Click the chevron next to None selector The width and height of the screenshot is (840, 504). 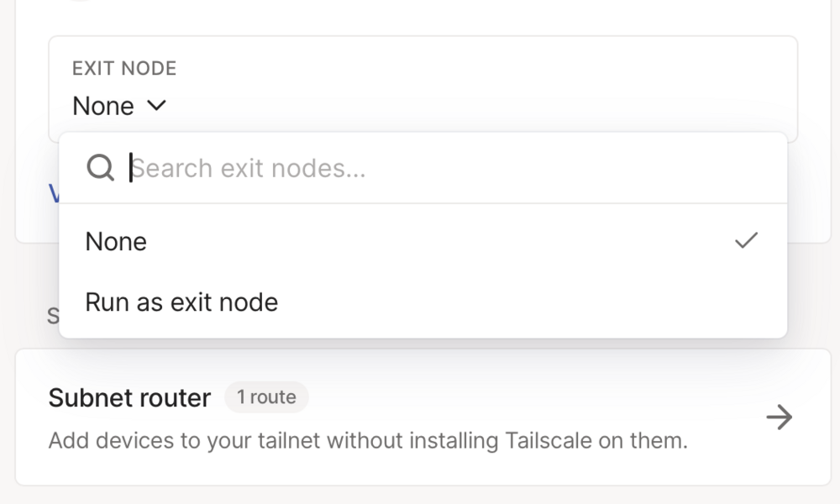click(156, 105)
